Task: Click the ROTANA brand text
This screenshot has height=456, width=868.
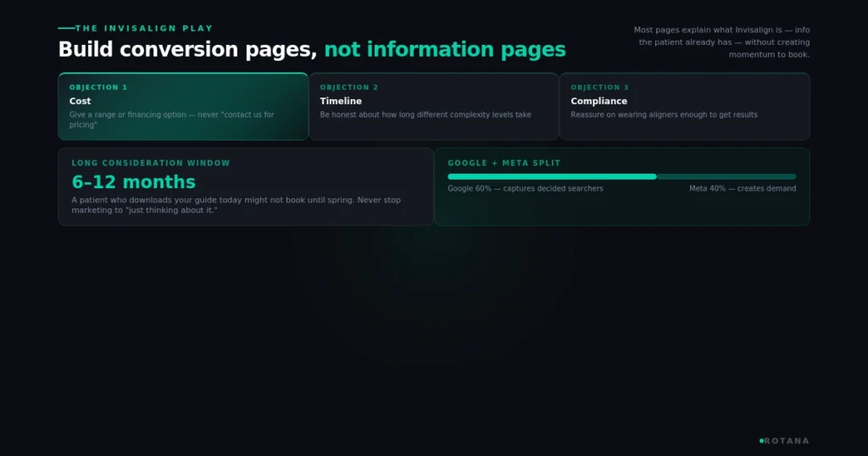Action: pyautogui.click(x=787, y=441)
